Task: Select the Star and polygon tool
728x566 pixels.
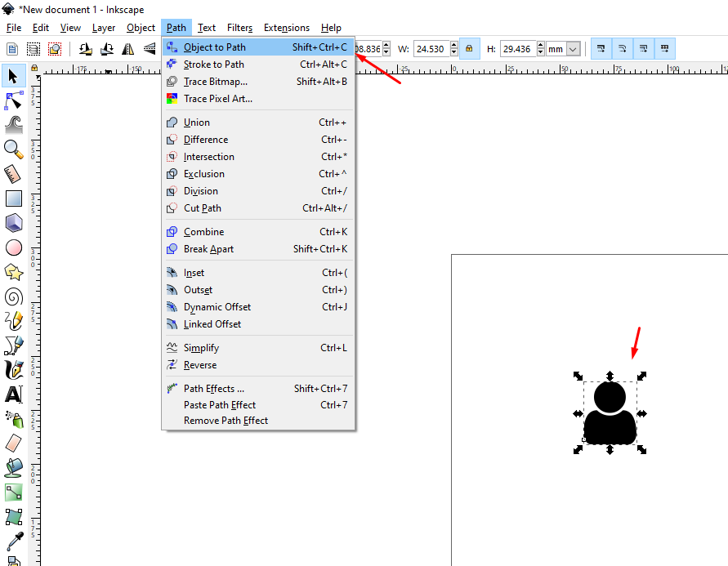Action: 14,272
